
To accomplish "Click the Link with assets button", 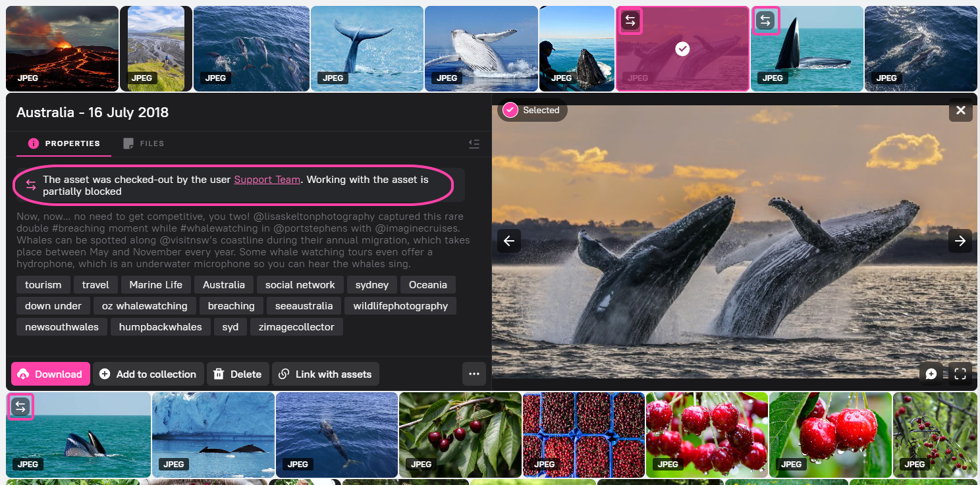I will pyautogui.click(x=325, y=374).
